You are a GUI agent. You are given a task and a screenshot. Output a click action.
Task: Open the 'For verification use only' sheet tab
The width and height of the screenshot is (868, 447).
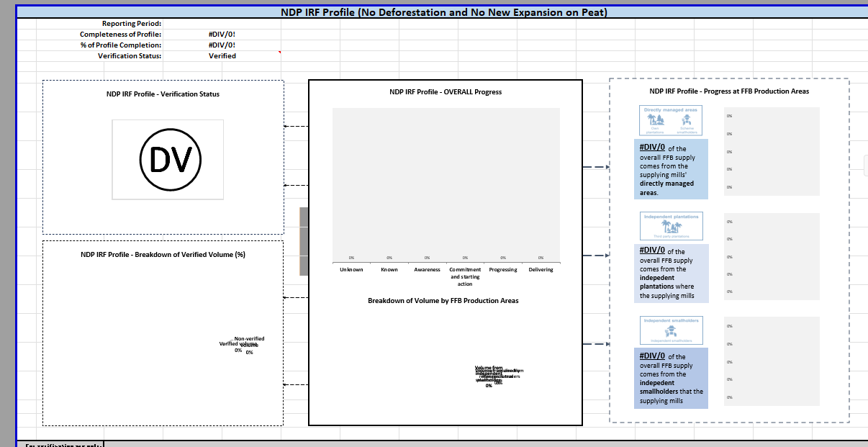tap(61, 444)
